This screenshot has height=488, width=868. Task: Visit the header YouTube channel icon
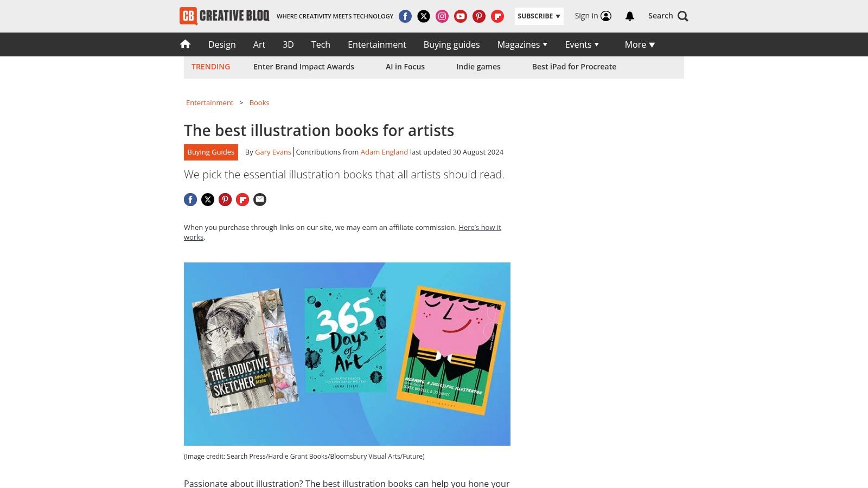click(461, 16)
